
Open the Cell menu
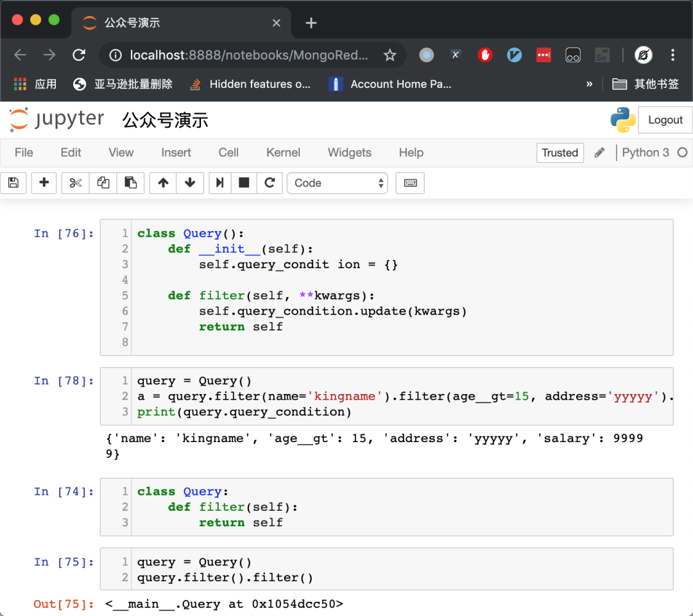(x=228, y=153)
